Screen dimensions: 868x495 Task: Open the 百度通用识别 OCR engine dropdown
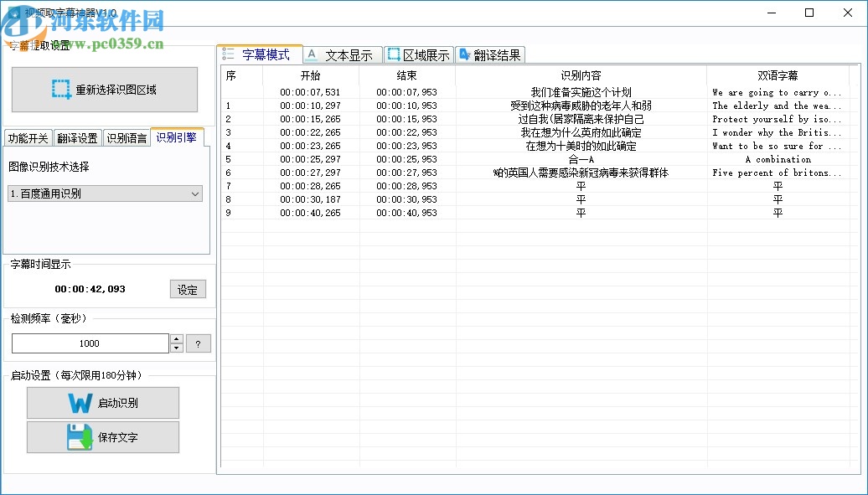click(196, 193)
